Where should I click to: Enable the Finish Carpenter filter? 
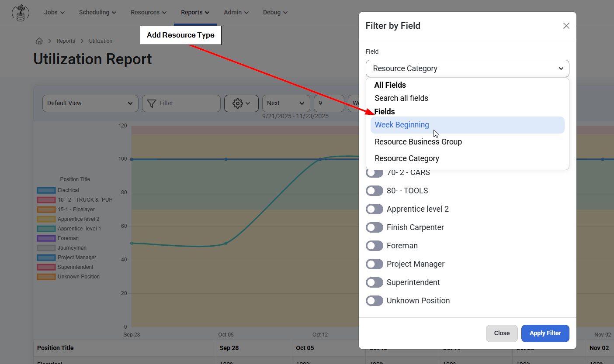coord(375,227)
